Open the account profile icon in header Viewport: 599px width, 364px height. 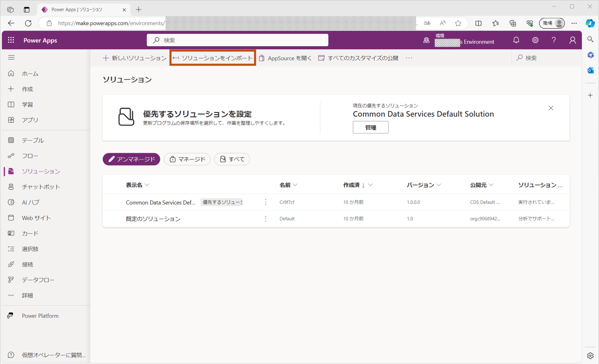tap(572, 40)
